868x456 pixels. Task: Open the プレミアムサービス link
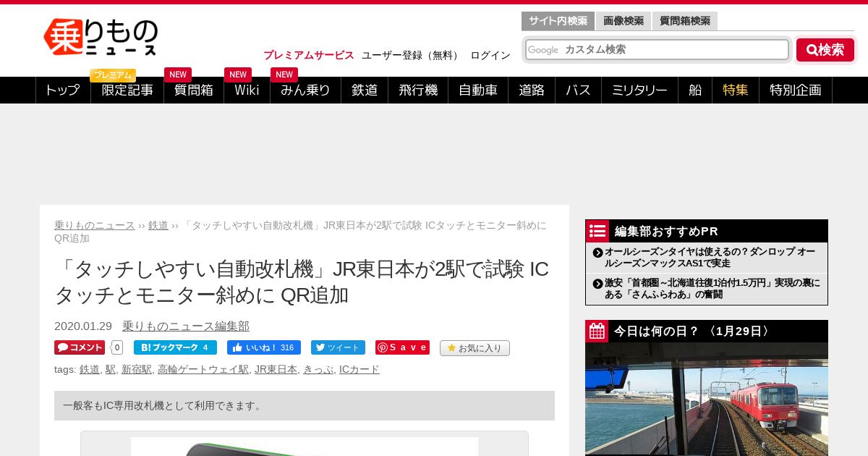point(309,55)
